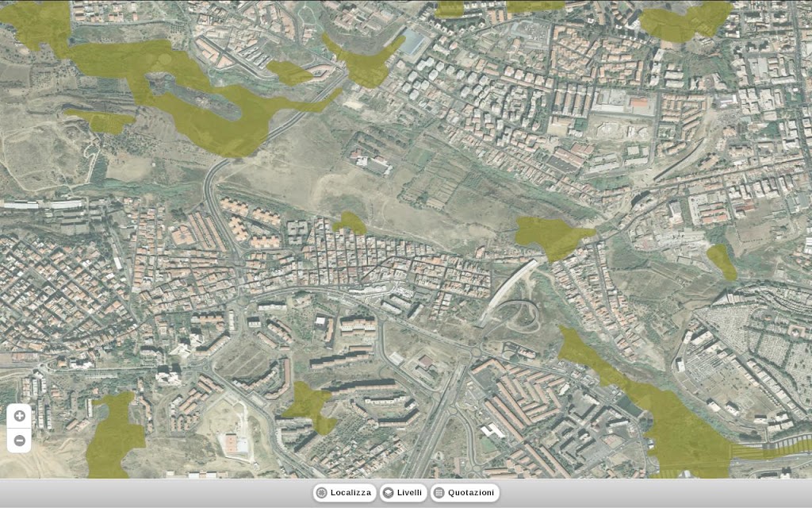Open the Quotazioni button
812x508 pixels.
coord(465,493)
